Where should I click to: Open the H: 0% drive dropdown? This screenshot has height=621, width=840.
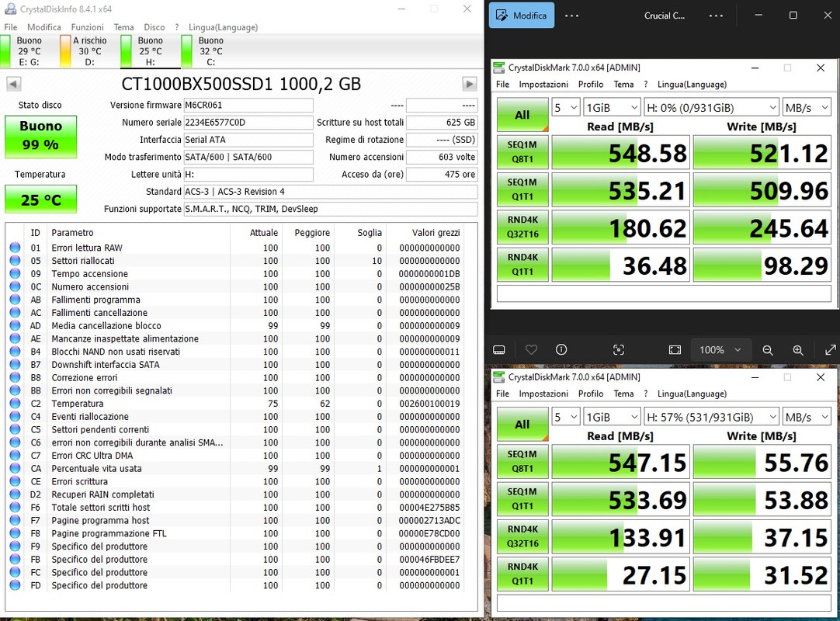point(711,108)
